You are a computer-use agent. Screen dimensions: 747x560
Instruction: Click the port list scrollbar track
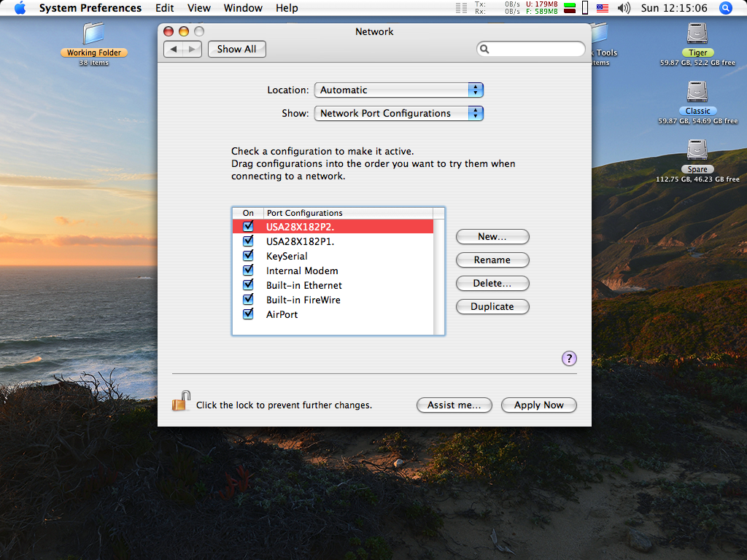[x=438, y=276]
